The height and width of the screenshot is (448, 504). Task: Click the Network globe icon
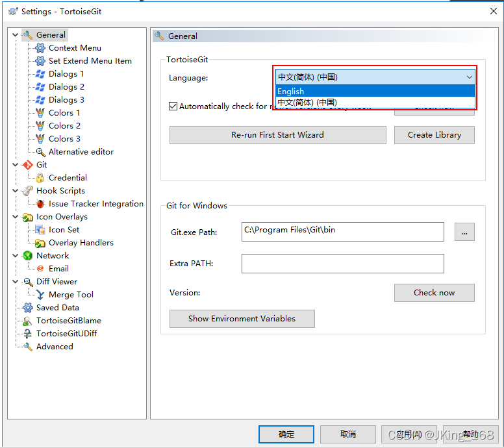28,256
